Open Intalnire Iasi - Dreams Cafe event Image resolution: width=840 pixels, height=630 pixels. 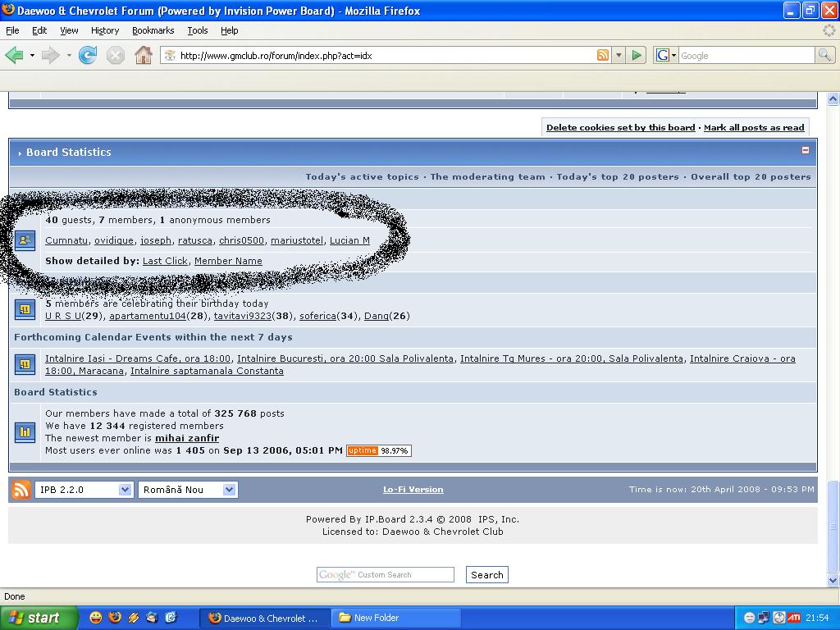click(138, 358)
